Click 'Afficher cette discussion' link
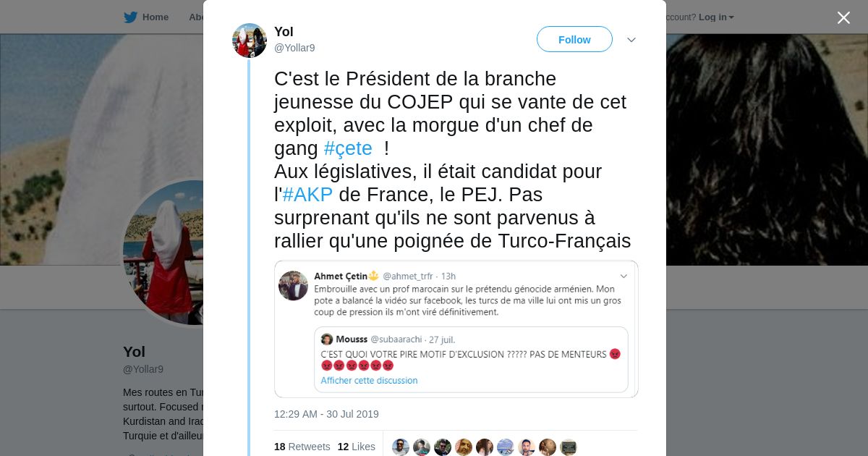This screenshot has height=456, width=868. point(369,380)
